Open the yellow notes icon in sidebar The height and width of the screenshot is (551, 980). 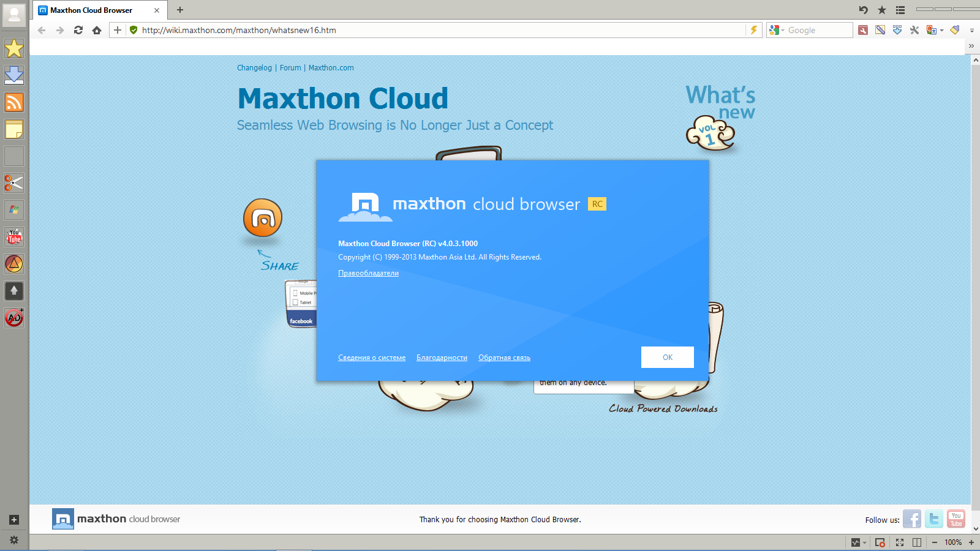pyautogui.click(x=13, y=129)
